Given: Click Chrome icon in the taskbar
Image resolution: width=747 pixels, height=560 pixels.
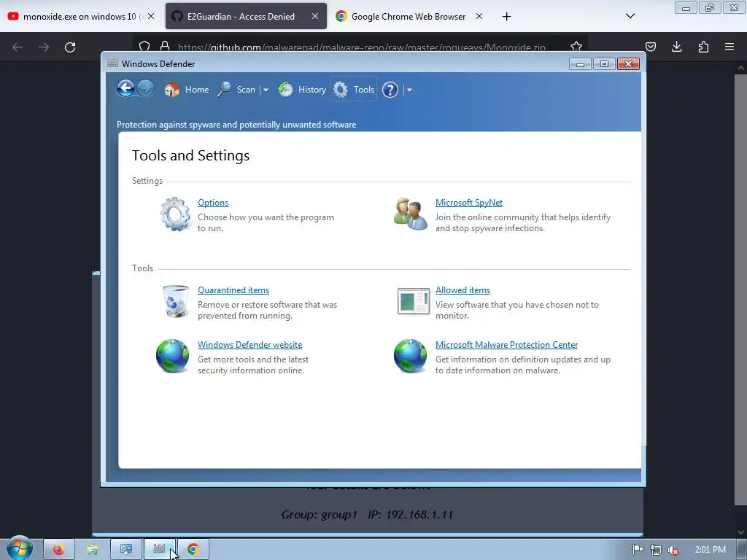Looking at the screenshot, I should coord(193,549).
